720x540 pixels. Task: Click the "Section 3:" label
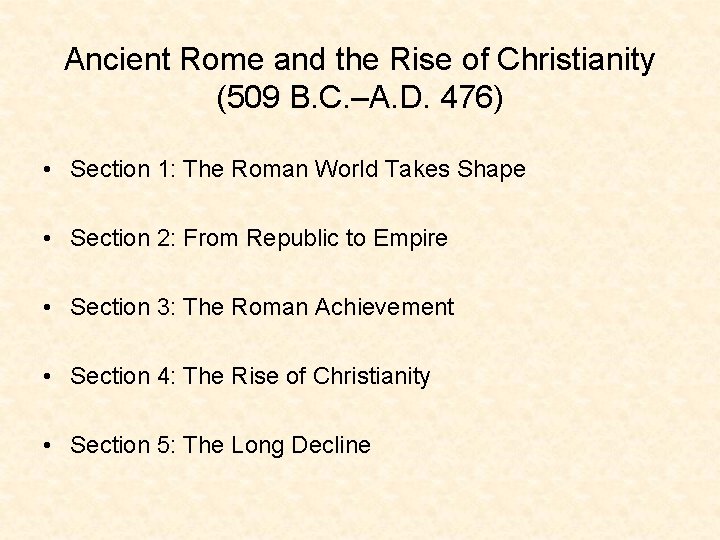123,307
